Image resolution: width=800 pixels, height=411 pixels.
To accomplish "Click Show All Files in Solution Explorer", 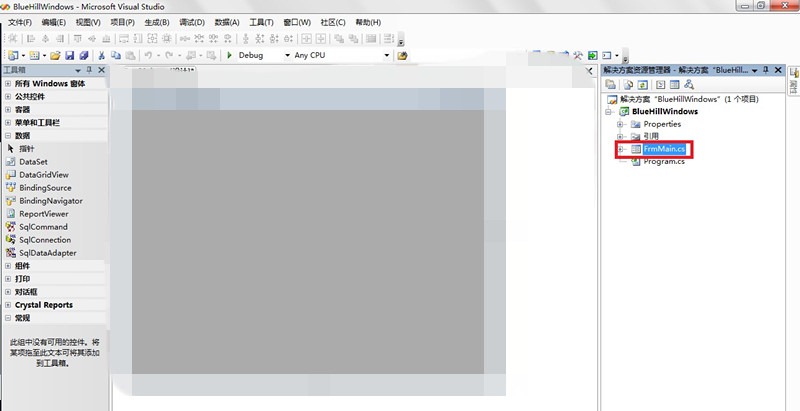I will coord(629,85).
